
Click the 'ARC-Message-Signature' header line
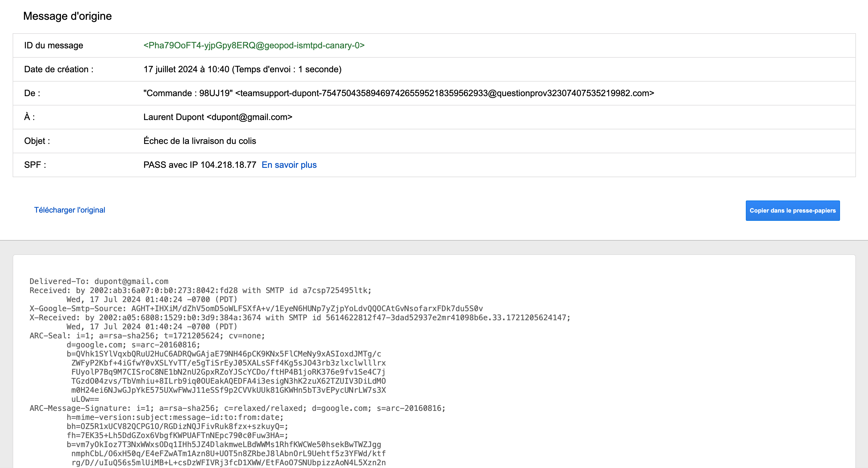pos(237,408)
